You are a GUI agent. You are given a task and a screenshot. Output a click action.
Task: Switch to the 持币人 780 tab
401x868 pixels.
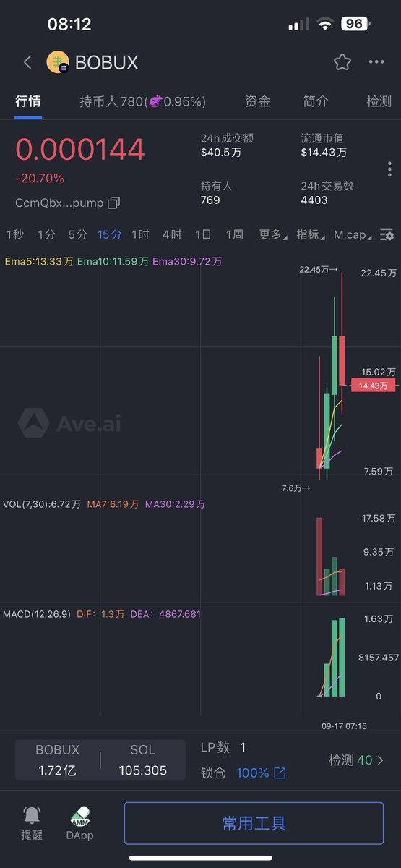point(142,101)
